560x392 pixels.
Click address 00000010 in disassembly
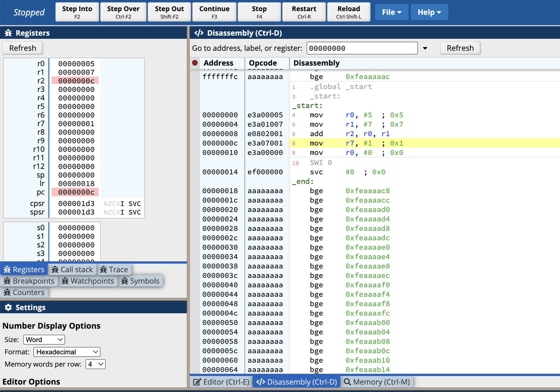click(x=220, y=152)
